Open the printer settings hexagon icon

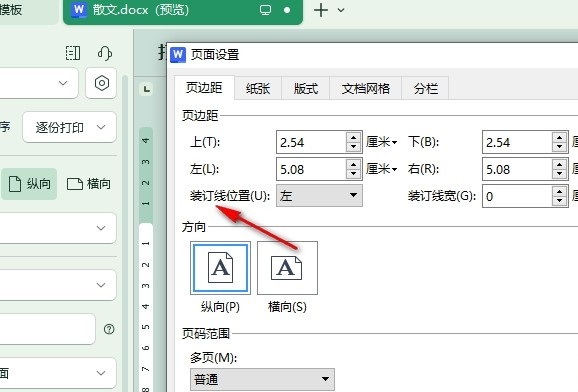click(102, 83)
